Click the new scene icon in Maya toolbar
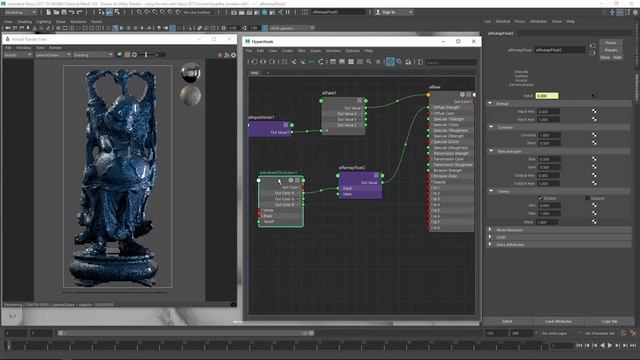This screenshot has width=640, height=360. [x=49, y=12]
